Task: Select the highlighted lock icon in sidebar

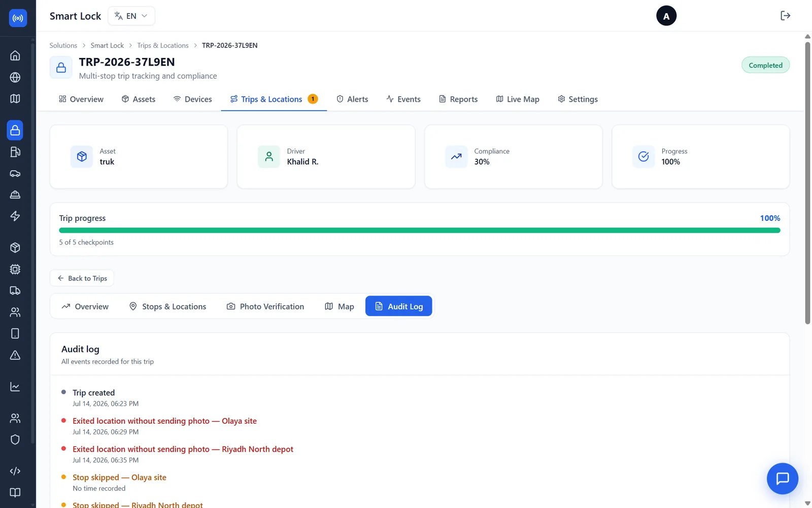Action: point(15,130)
